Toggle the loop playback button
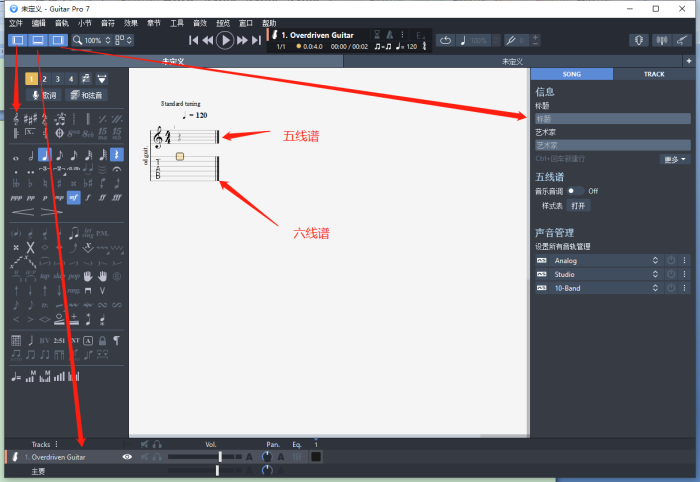This screenshot has width=700, height=482. click(445, 41)
